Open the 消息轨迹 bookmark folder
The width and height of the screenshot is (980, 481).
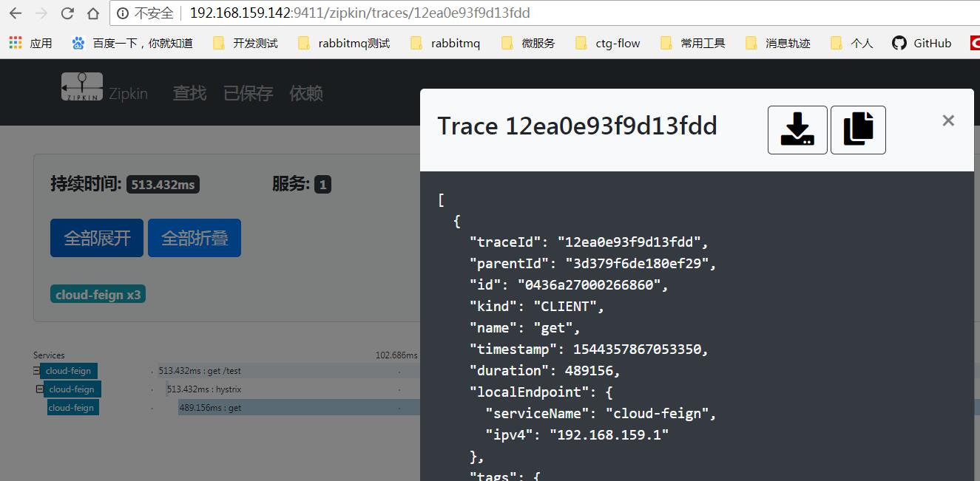[x=777, y=43]
